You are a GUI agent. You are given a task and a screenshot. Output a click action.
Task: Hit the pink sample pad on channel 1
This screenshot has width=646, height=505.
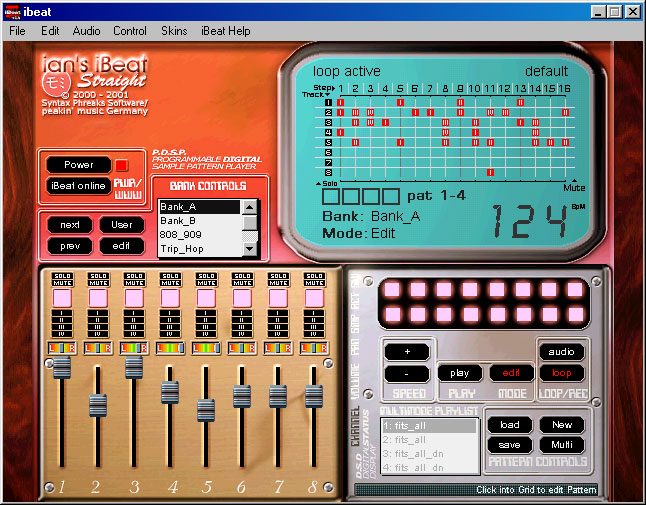(62, 298)
